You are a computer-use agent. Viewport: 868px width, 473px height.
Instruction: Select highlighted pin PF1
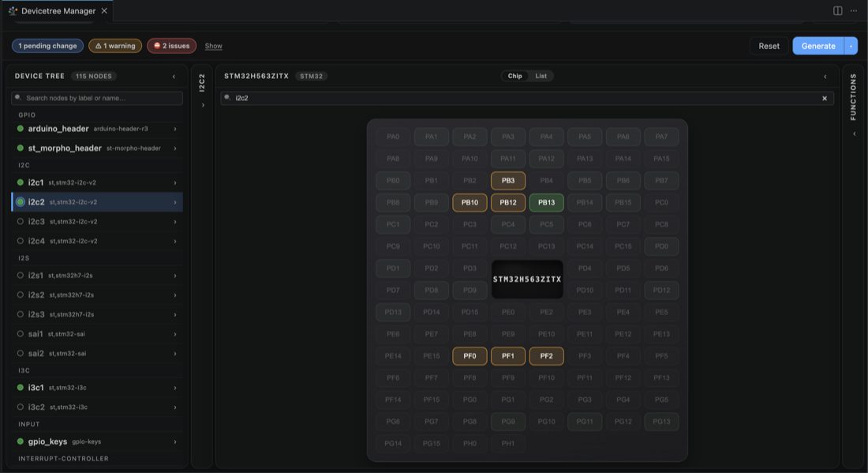coord(508,356)
